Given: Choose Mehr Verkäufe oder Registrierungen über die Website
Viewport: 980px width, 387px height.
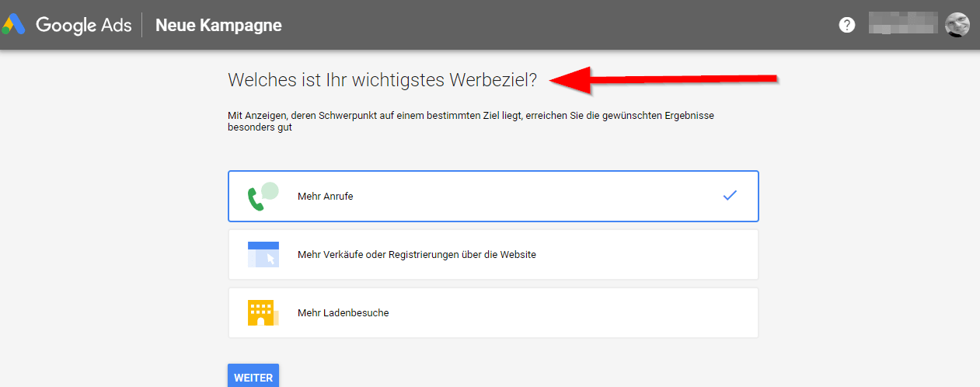Looking at the screenshot, I should [x=493, y=254].
